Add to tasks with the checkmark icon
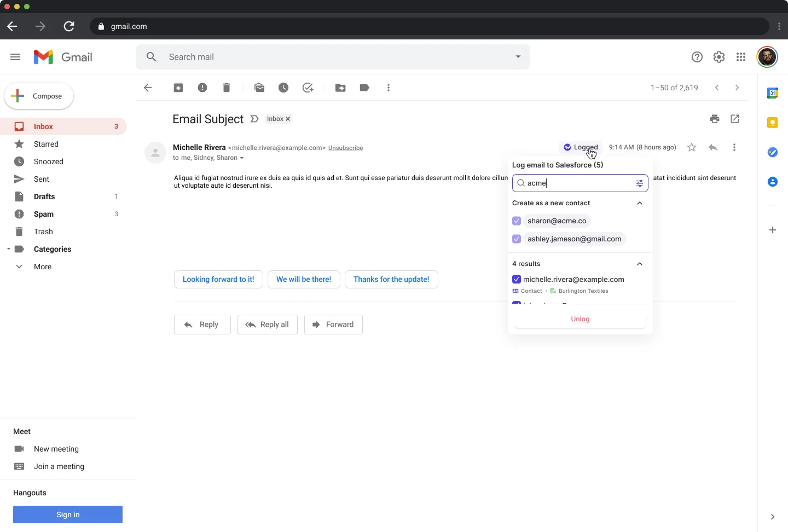 coord(308,88)
